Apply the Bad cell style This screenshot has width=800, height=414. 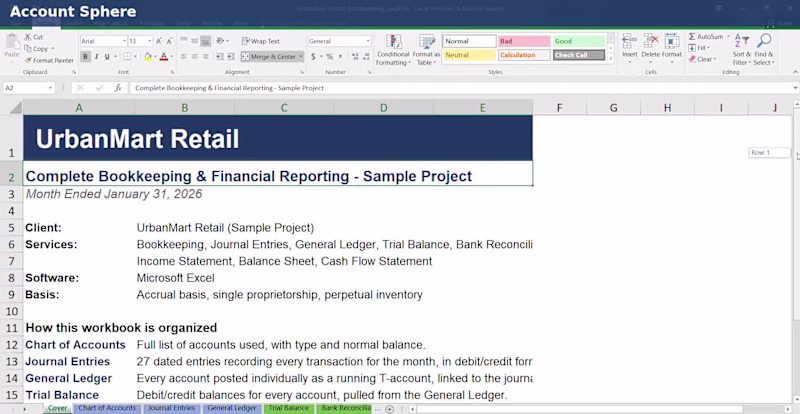tap(524, 41)
